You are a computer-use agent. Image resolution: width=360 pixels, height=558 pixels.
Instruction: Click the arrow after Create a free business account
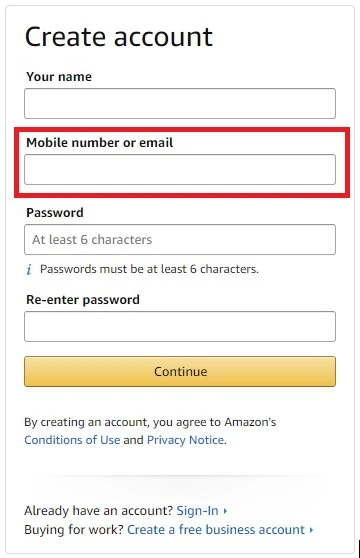[x=311, y=530]
